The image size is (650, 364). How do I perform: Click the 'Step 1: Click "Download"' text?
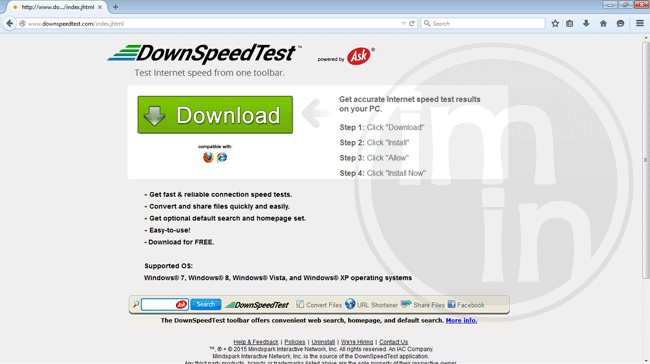coord(382,127)
